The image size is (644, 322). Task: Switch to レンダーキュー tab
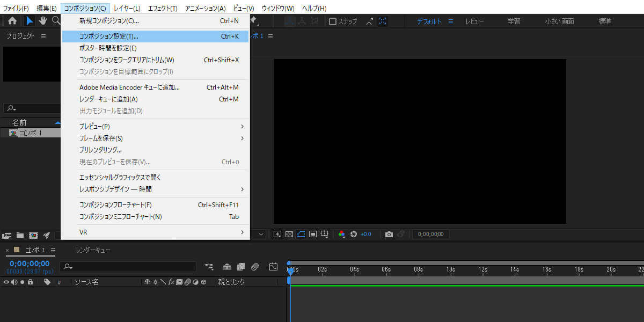93,250
